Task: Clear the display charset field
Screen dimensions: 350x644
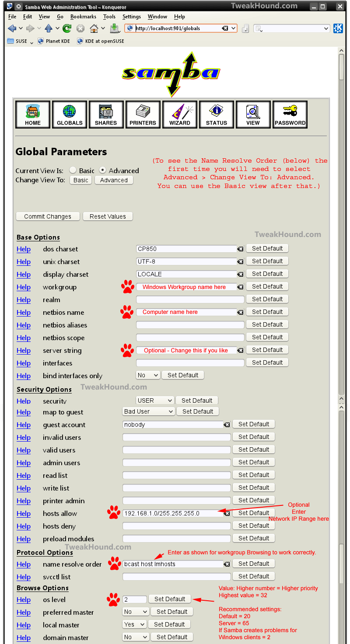Action: (x=240, y=275)
